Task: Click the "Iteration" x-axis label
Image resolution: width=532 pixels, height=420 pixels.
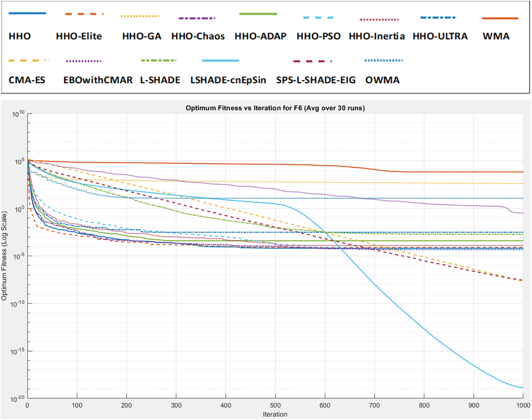Action: pos(275,414)
